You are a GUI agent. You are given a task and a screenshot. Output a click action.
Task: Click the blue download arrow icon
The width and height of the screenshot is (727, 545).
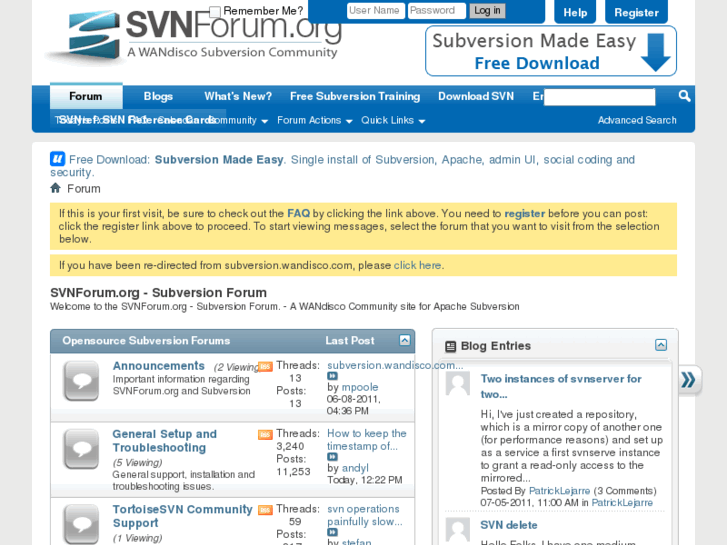pyautogui.click(x=655, y=52)
